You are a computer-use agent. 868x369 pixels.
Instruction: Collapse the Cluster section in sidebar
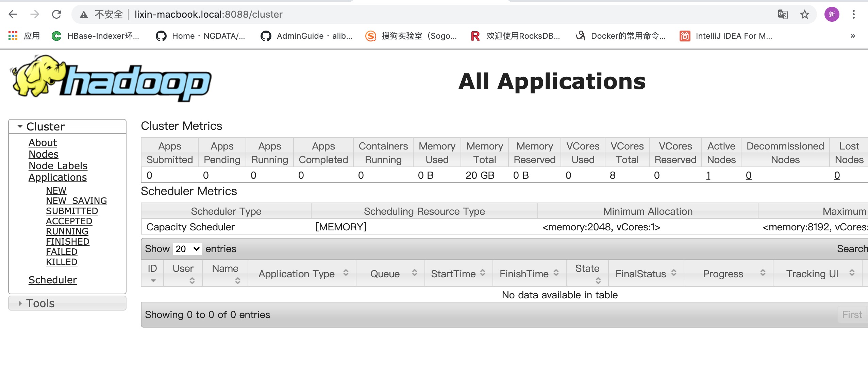(67, 126)
